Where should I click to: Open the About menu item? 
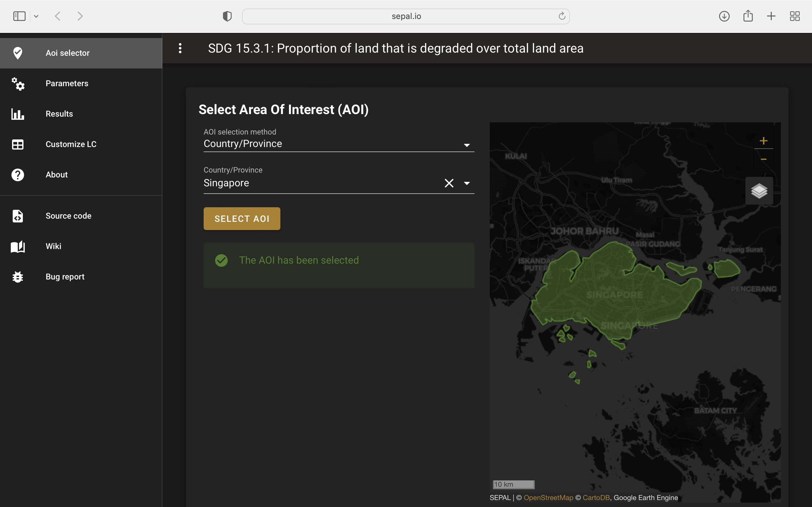click(57, 175)
